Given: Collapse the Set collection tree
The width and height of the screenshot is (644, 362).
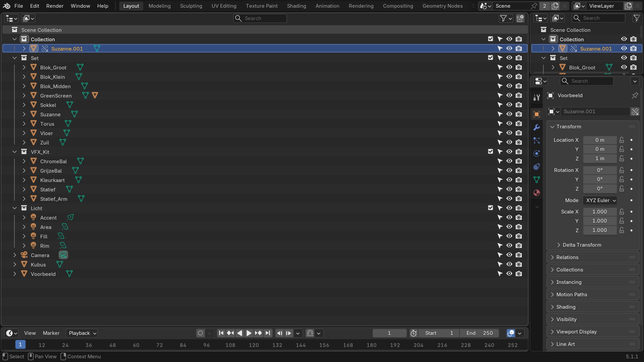Looking at the screenshot, I should click(x=14, y=58).
